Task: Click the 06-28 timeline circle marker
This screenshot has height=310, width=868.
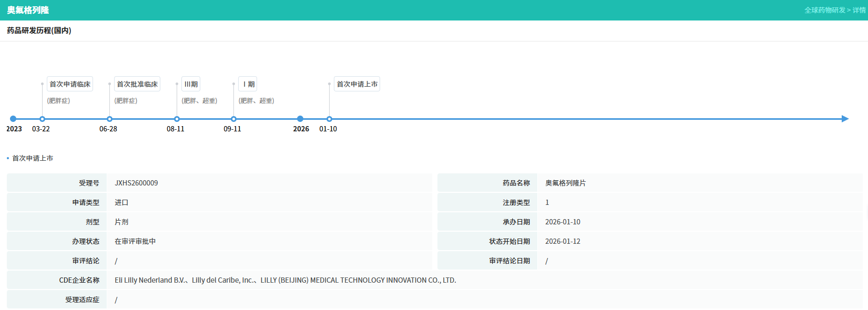Action: point(109,119)
